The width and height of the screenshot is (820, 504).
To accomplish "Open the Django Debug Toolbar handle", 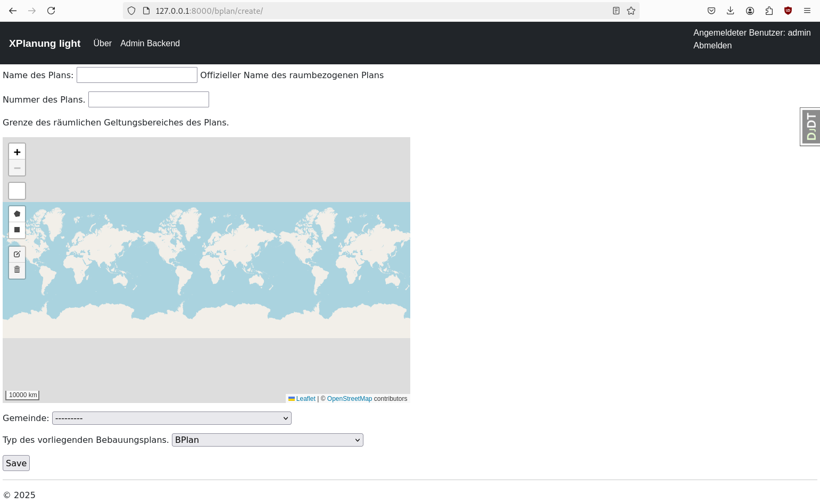I will (x=810, y=127).
